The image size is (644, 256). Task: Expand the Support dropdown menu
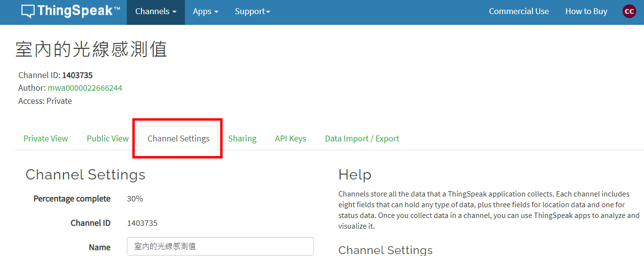[252, 12]
